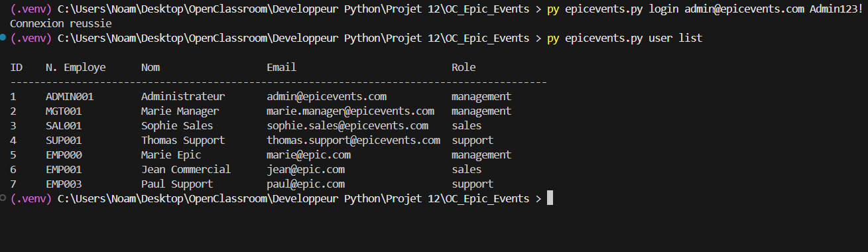The width and height of the screenshot is (868, 252).
Task: Click the email 'jean@epic.com'
Action: 306,170
